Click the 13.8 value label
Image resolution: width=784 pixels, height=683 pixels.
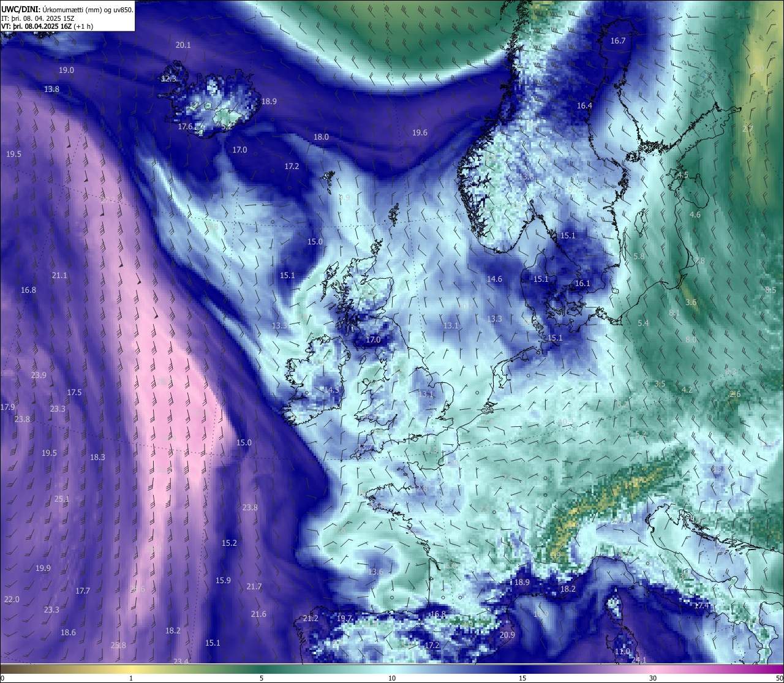click(x=51, y=89)
